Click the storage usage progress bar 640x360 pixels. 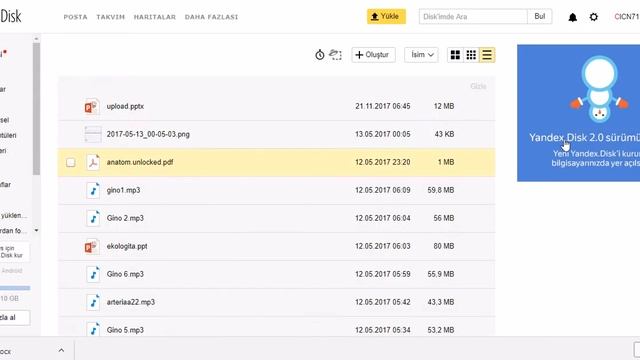pyautogui.click(x=15, y=288)
